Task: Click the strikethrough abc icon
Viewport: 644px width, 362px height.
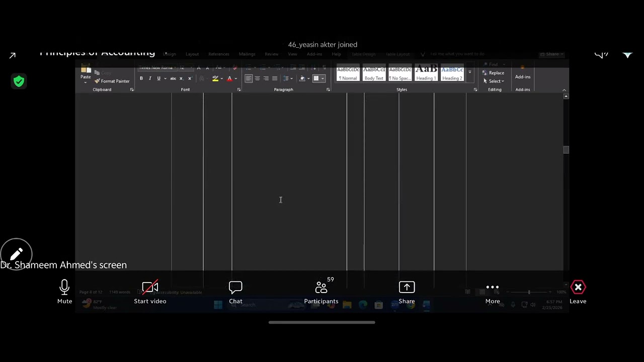Action: (x=173, y=78)
